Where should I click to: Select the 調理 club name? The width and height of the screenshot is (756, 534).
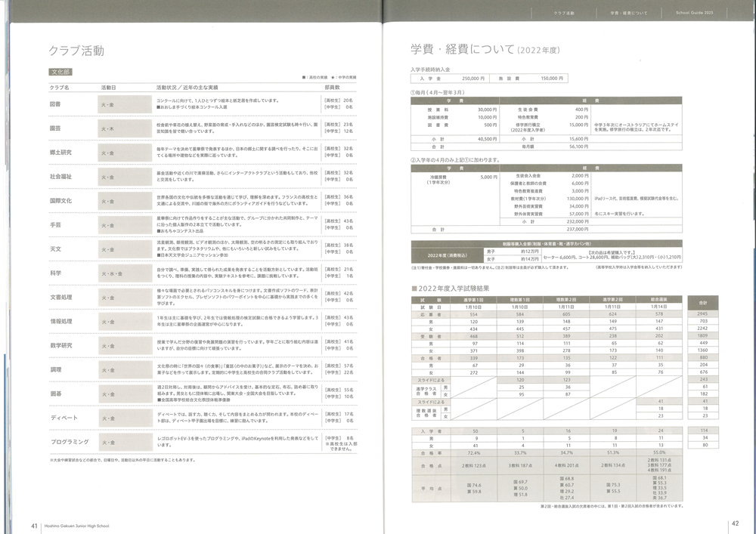tap(55, 369)
